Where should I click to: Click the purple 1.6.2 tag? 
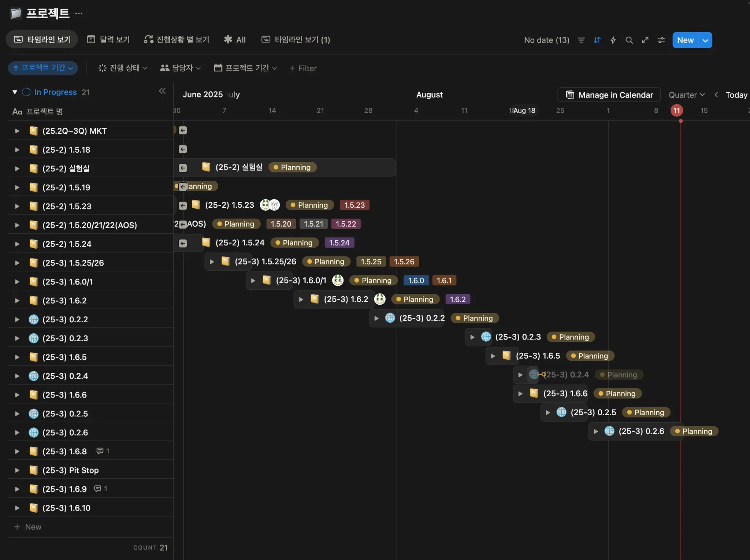[457, 300]
